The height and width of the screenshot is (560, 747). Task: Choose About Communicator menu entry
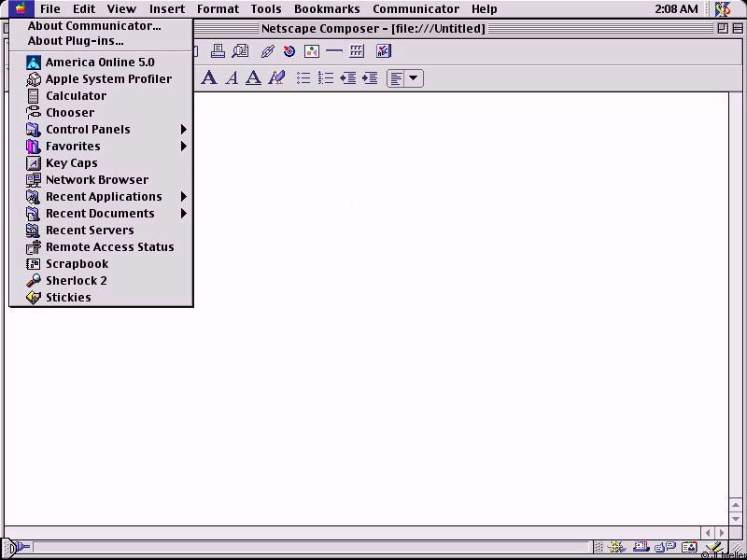tap(93, 26)
